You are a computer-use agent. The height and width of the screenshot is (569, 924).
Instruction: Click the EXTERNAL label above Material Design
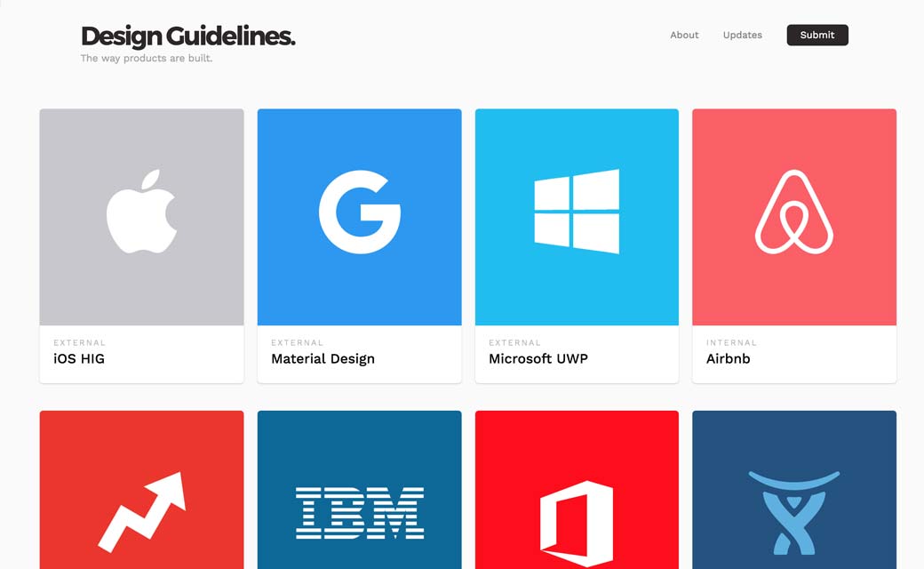tap(297, 342)
